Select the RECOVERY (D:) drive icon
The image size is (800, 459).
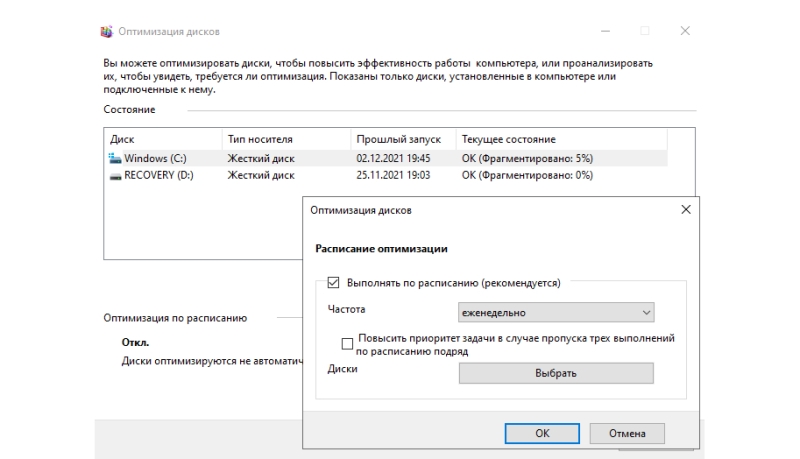(115, 176)
